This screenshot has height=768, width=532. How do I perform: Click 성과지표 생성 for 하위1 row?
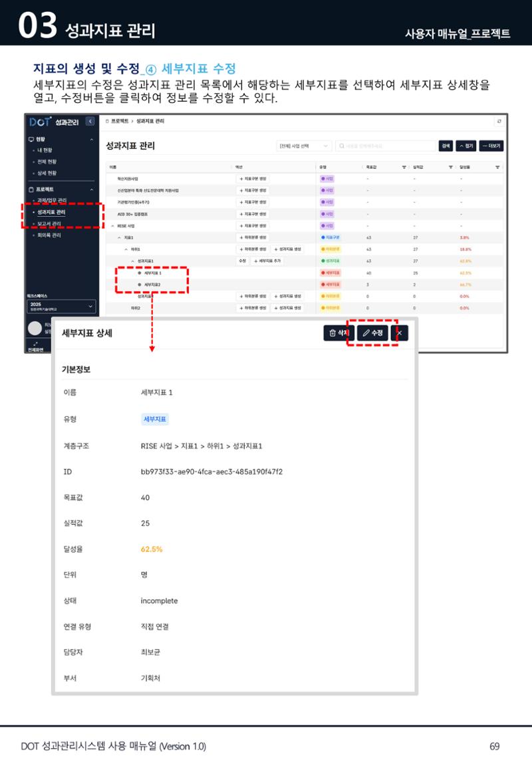click(x=287, y=249)
